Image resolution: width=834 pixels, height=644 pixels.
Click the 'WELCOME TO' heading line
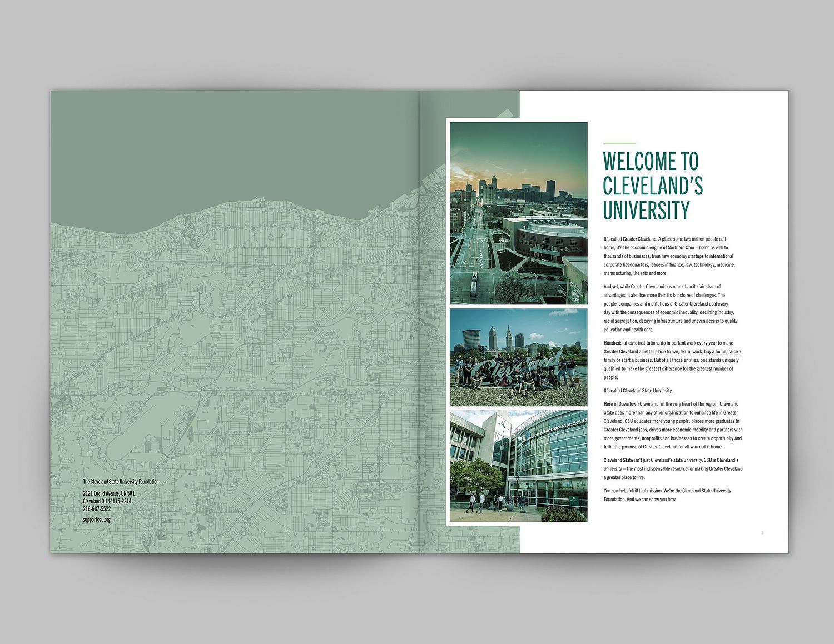pyautogui.click(x=650, y=162)
